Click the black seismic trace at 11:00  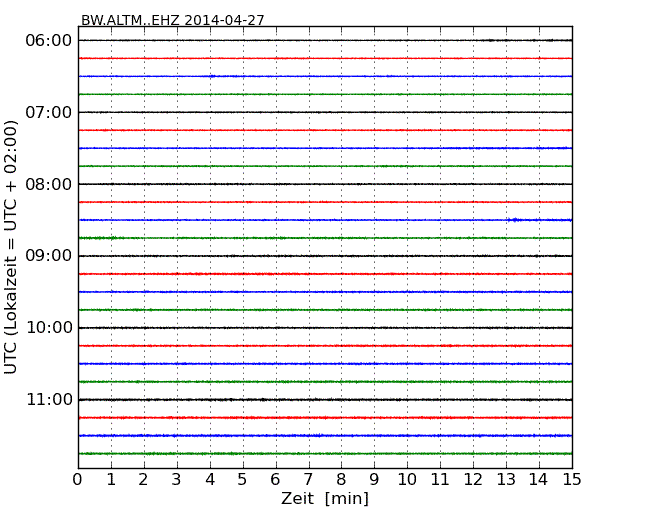pos(325,400)
